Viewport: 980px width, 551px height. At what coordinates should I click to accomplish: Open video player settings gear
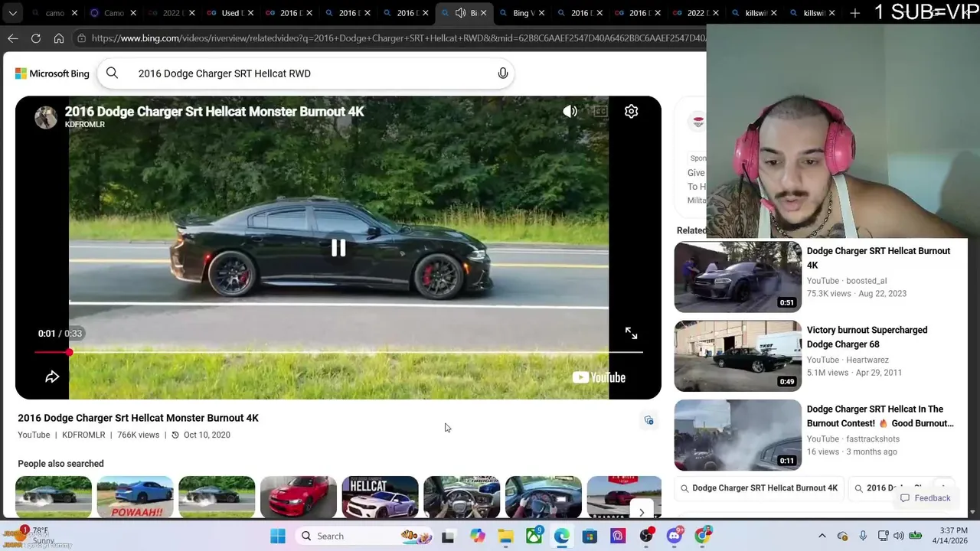point(631,112)
